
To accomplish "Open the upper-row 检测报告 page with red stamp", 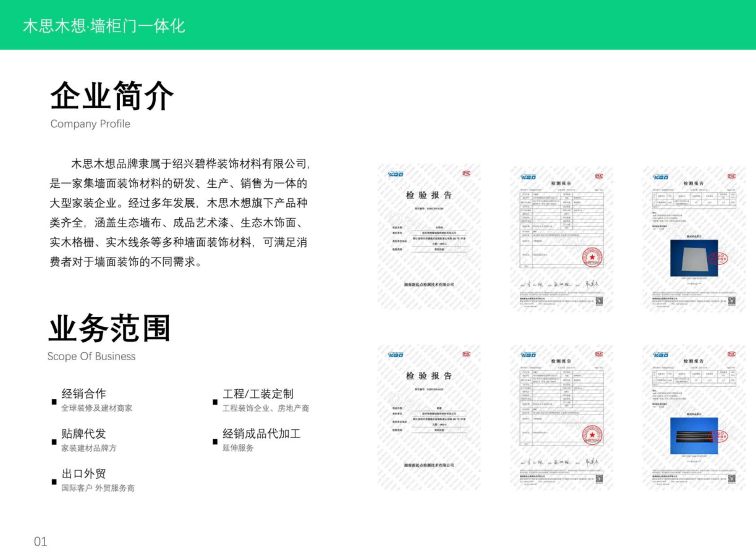I will (561, 238).
